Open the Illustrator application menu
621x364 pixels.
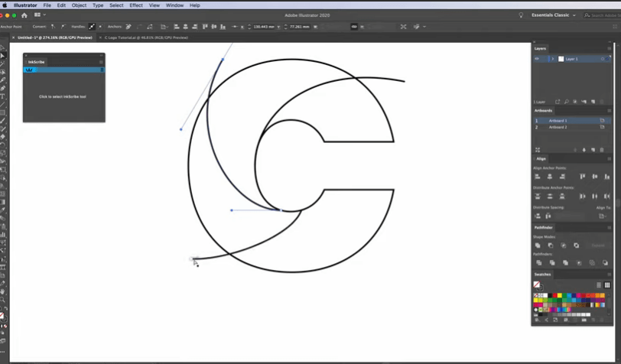[x=25, y=5]
